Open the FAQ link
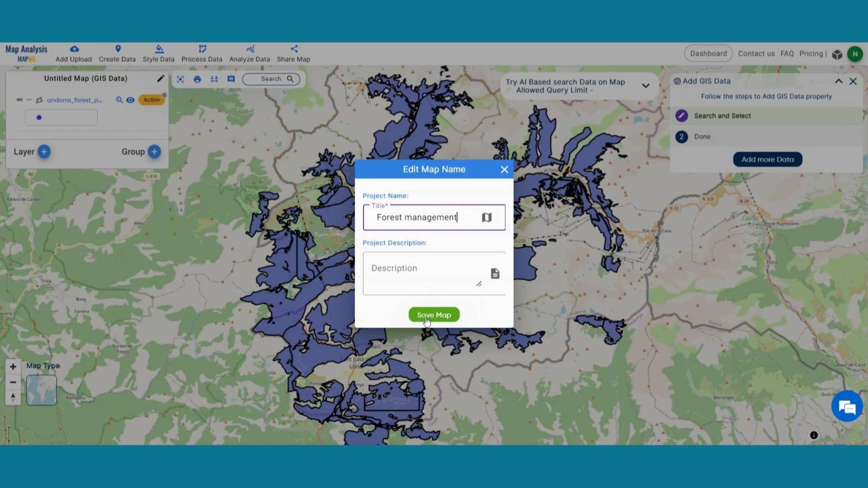The image size is (868, 488). (x=787, y=54)
